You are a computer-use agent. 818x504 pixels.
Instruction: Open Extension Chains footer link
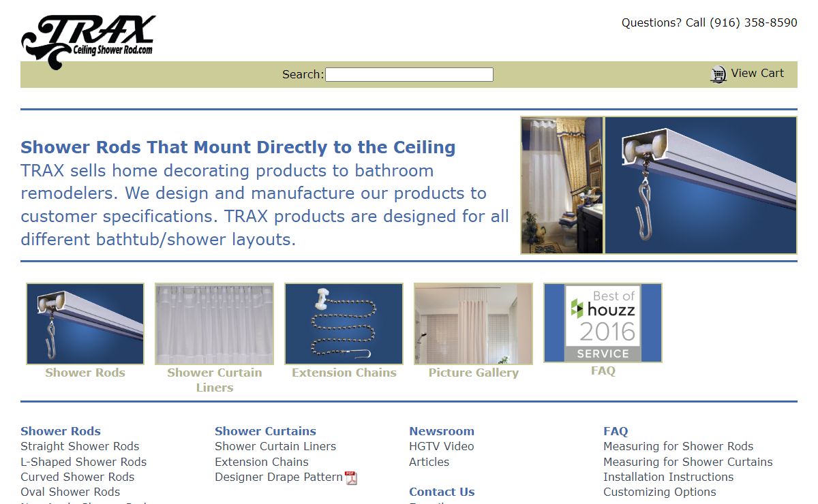[262, 462]
